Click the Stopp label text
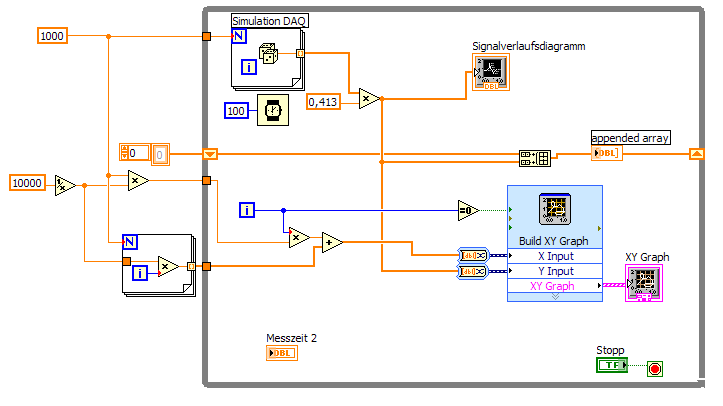 point(610,350)
